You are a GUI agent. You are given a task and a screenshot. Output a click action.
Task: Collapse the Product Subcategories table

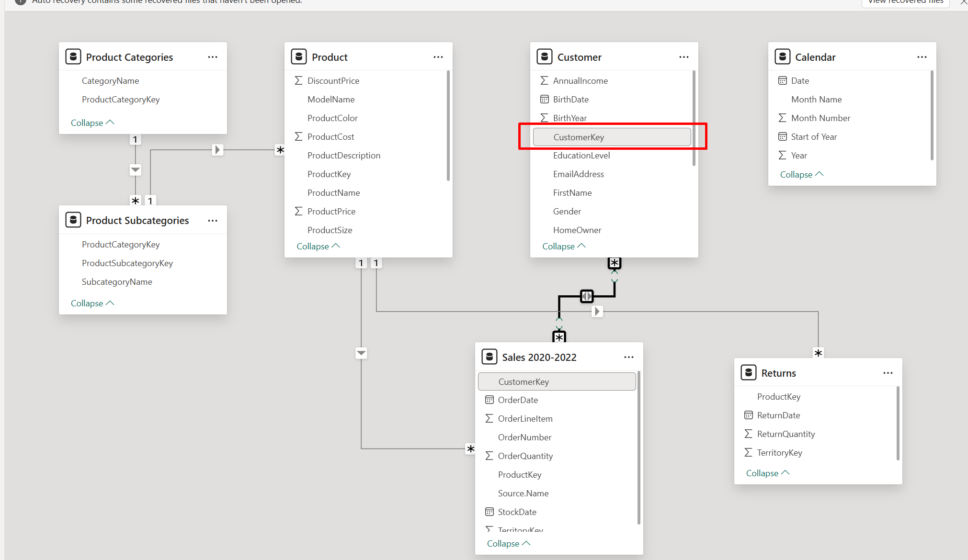pyautogui.click(x=92, y=303)
